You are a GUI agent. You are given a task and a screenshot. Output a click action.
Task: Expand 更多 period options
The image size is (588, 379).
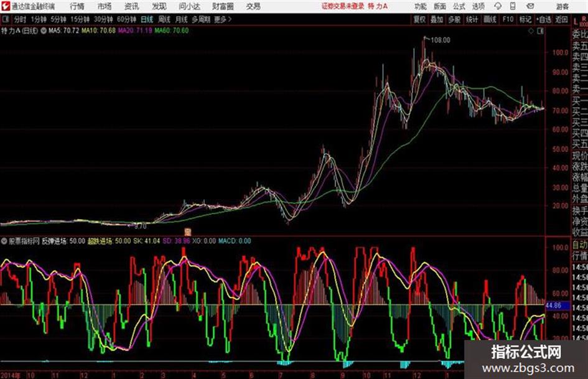pyautogui.click(x=223, y=19)
